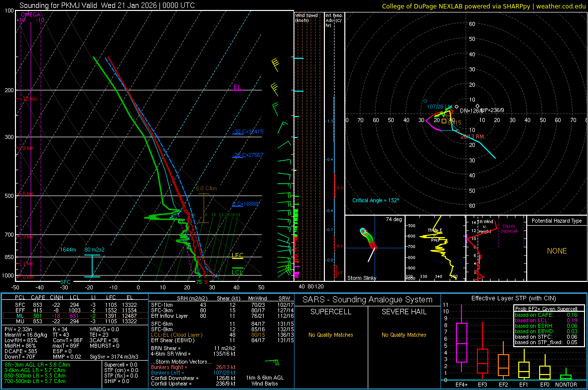This screenshot has height=390, width=588.
Task: Click the 'based on CAPE' probability line
Action: point(546,315)
